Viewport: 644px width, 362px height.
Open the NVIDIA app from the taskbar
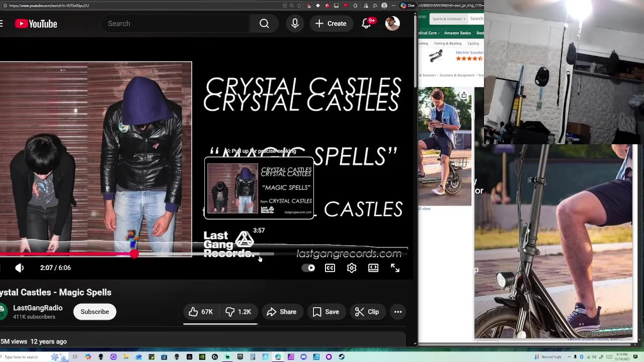click(202, 357)
